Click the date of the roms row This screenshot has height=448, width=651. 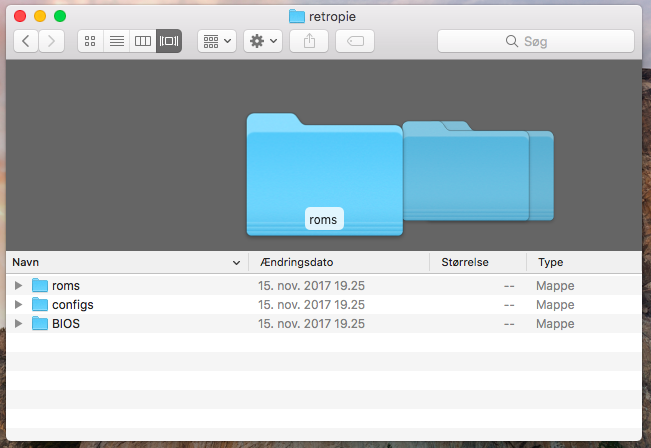click(311, 286)
